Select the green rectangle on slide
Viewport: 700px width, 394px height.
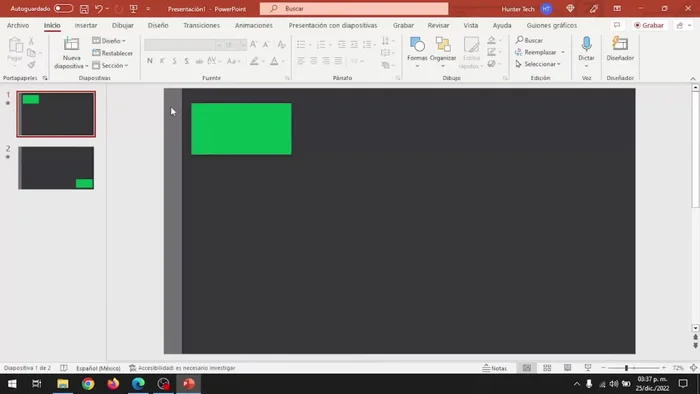click(x=241, y=129)
